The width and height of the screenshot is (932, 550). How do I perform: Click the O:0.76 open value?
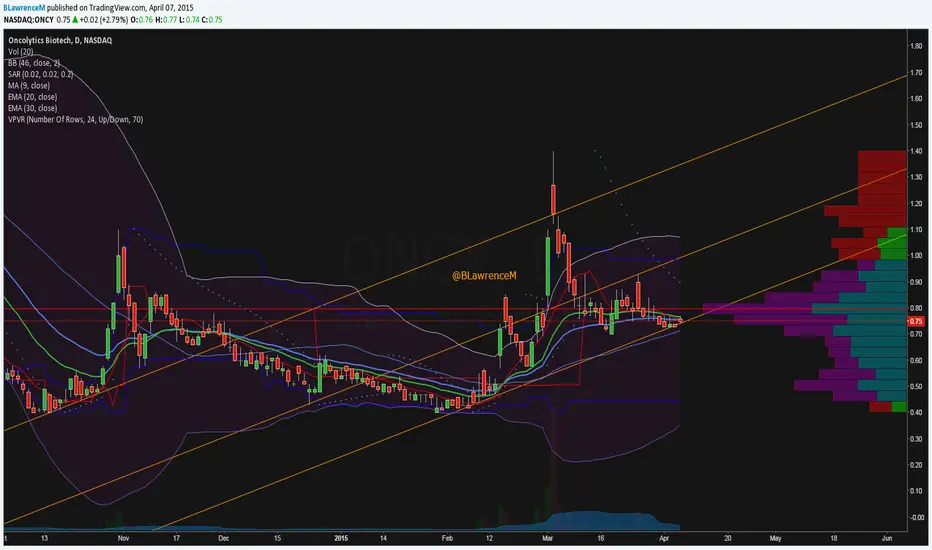pos(141,20)
